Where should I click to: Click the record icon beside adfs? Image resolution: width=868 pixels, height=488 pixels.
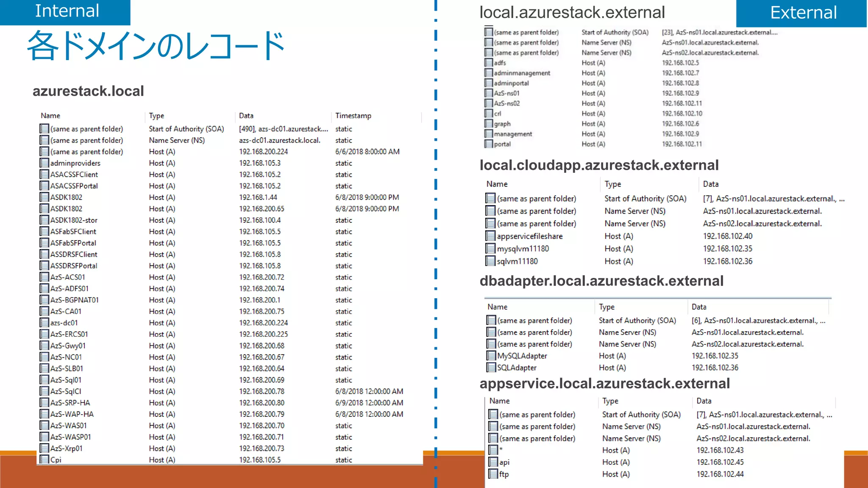(489, 63)
